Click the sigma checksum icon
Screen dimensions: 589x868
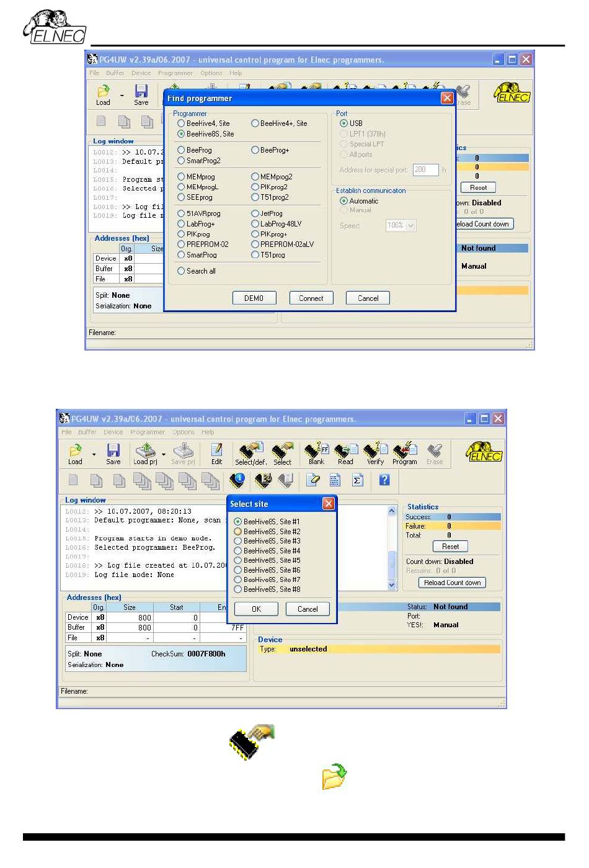[357, 480]
